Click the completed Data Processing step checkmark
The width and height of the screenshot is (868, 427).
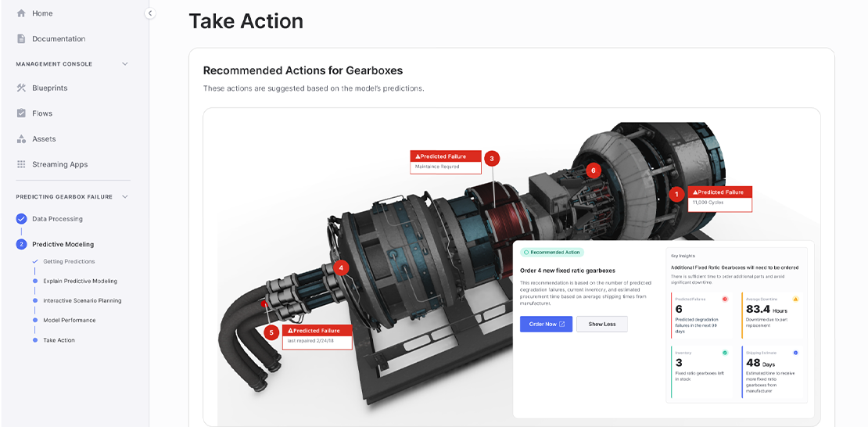pyautogui.click(x=22, y=219)
